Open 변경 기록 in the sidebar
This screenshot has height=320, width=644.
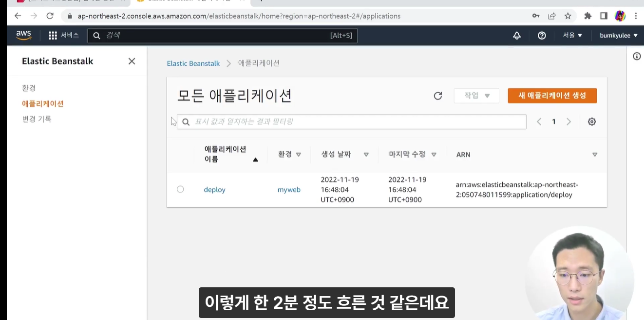click(37, 119)
